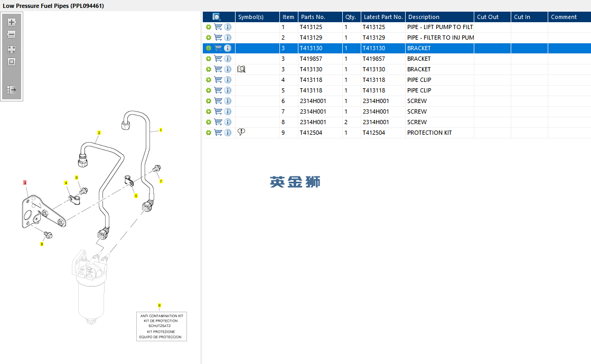Viewport: 591px width, 364px height.
Task: Click the search icon in the table header
Action: pos(217,17)
